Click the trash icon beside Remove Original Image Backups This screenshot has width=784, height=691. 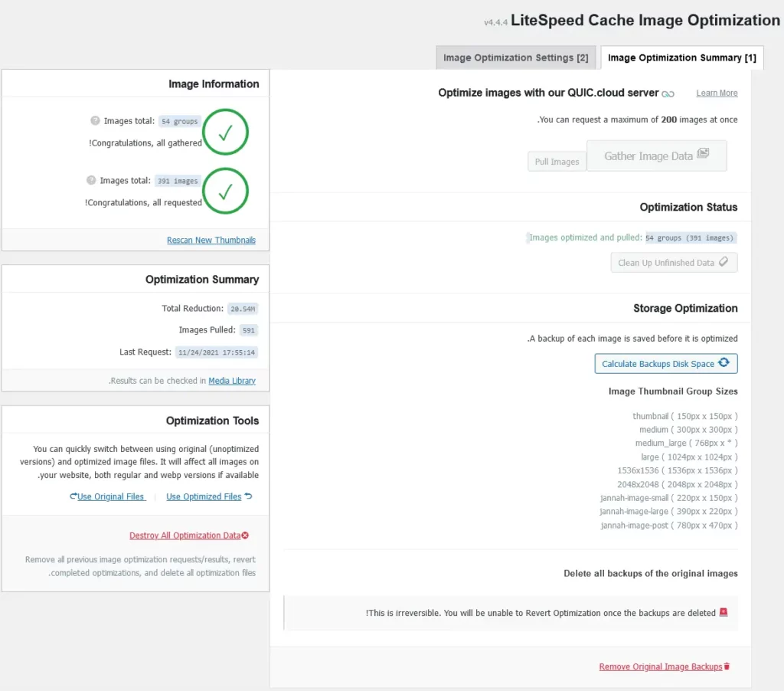(727, 666)
